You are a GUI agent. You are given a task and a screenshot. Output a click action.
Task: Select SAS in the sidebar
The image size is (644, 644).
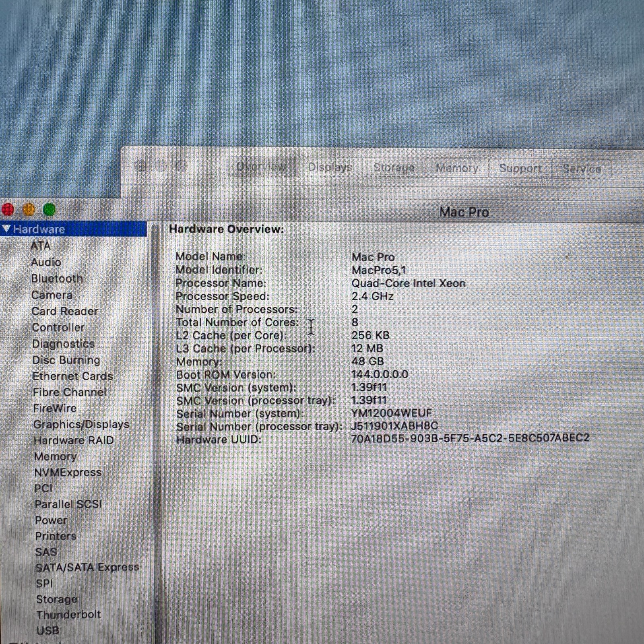(46, 552)
